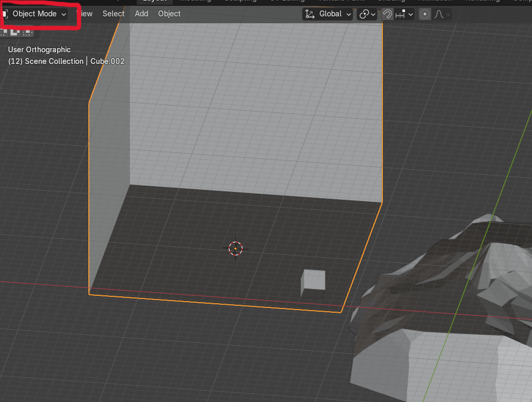
Task: Open the Select menu in header
Action: click(x=113, y=14)
